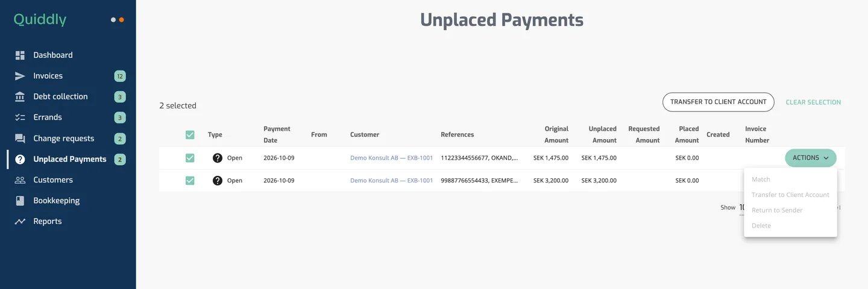The image size is (868, 289).
Task: Click the Unplaced Payments question-mark sidebar icon
Action: 20,160
